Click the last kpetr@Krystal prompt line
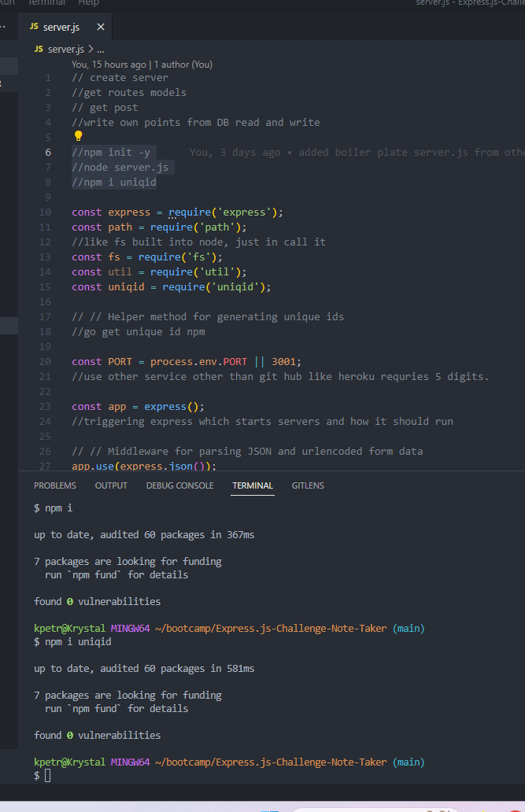Viewport: 525px width, 812px height. (229, 762)
